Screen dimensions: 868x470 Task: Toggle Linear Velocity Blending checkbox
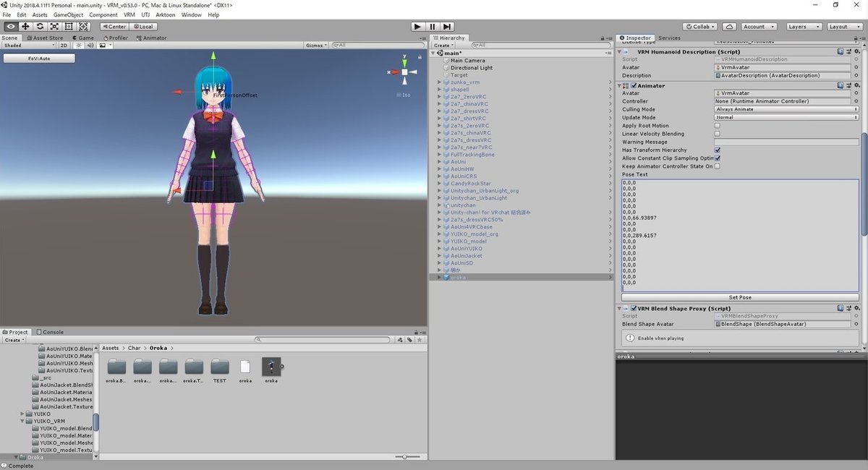(x=717, y=134)
